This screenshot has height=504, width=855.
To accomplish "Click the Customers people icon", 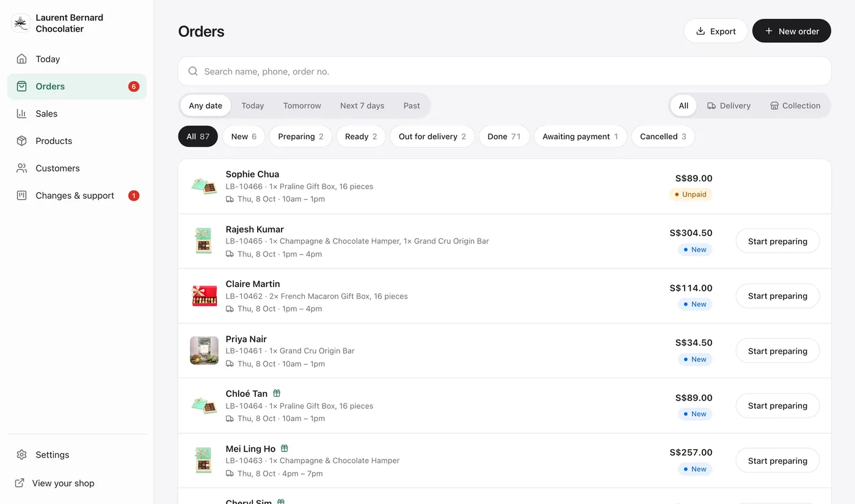I will [x=21, y=168].
